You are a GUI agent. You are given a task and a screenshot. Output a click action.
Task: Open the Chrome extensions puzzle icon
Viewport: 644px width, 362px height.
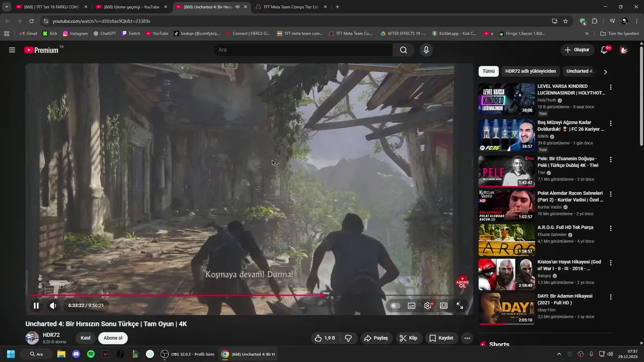click(595, 21)
